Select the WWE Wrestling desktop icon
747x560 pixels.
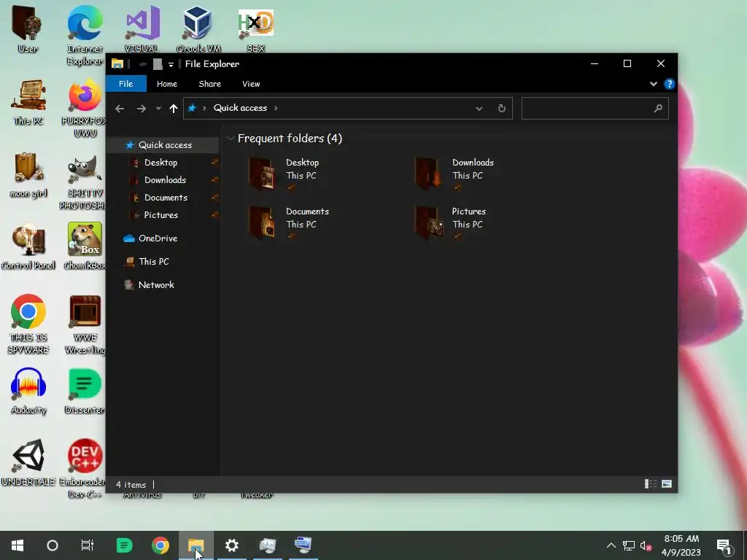(x=85, y=324)
